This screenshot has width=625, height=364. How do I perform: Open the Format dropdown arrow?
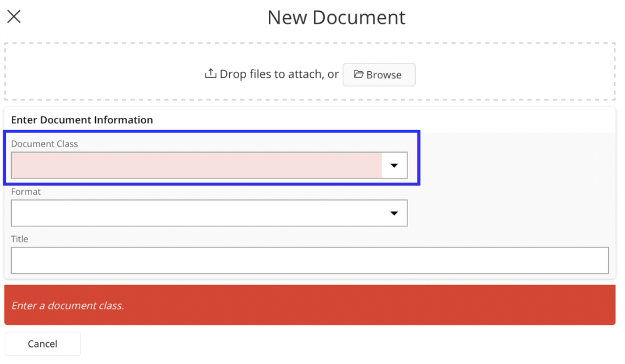point(394,213)
